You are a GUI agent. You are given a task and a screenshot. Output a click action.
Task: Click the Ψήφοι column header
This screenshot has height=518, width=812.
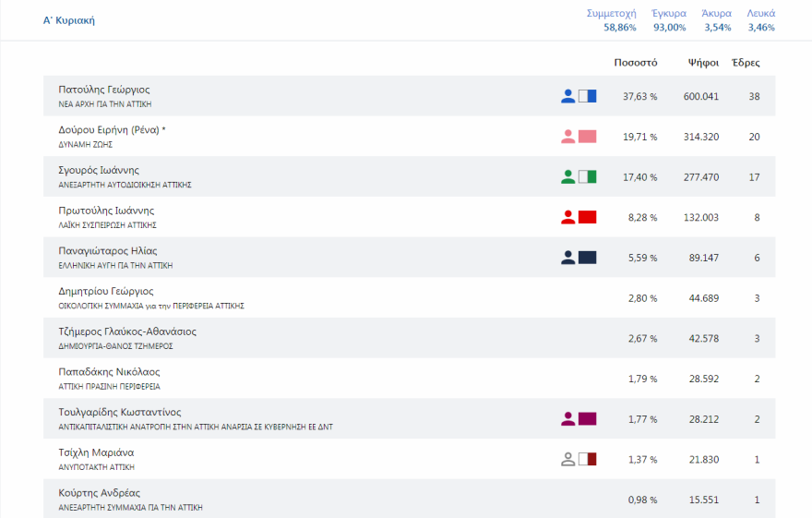703,63
